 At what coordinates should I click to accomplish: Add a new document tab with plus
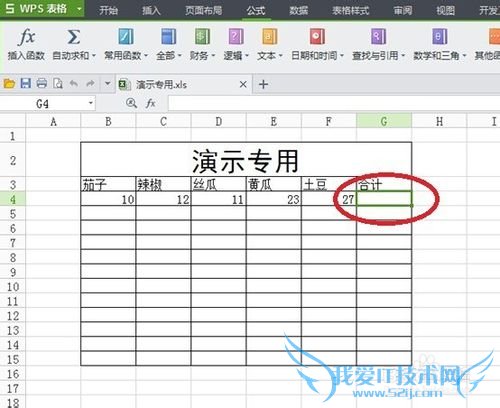pyautogui.click(x=263, y=84)
